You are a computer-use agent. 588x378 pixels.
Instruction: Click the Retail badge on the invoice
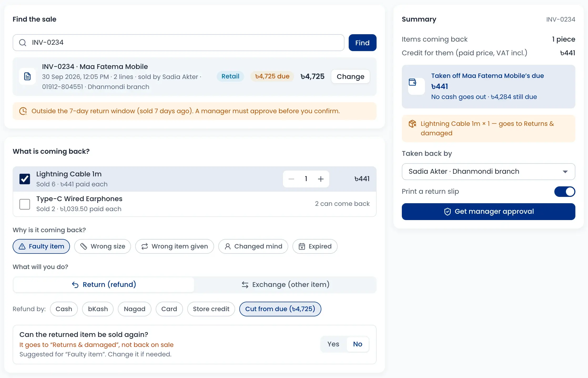point(230,76)
